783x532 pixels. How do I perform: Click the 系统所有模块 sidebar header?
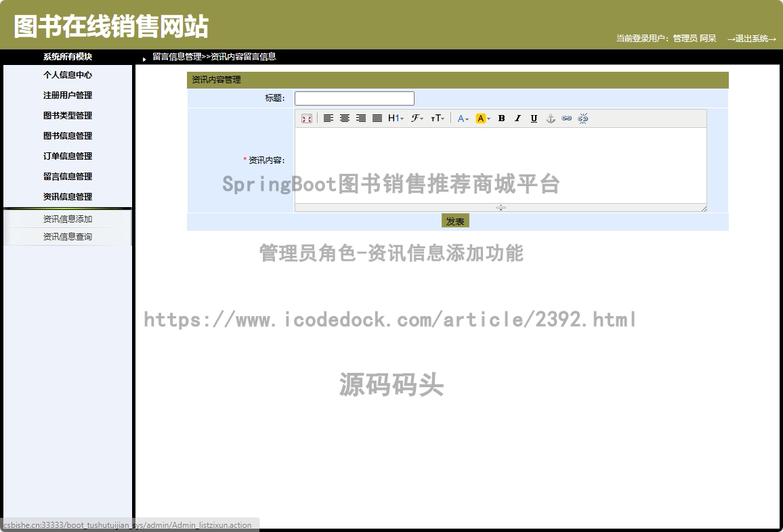coord(68,57)
